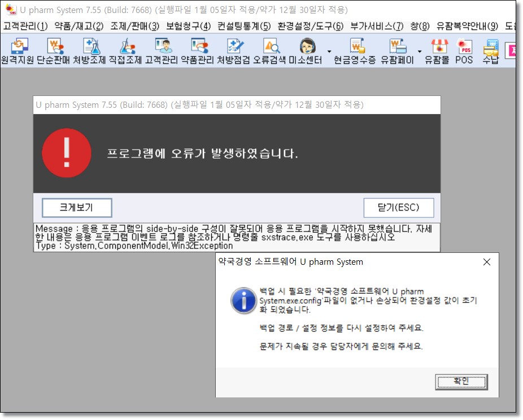
Task: Select the 직접조제 icon
Action: (126, 50)
